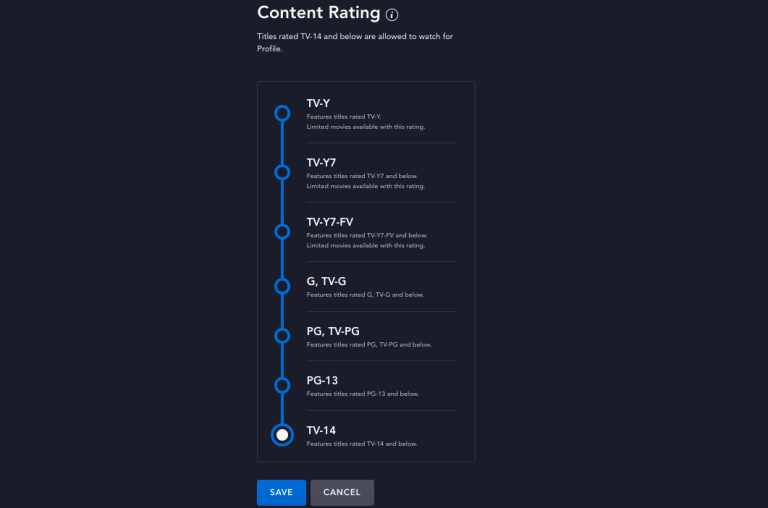The image size is (768, 508).
Task: Cancel the content rating changes
Action: (x=342, y=492)
